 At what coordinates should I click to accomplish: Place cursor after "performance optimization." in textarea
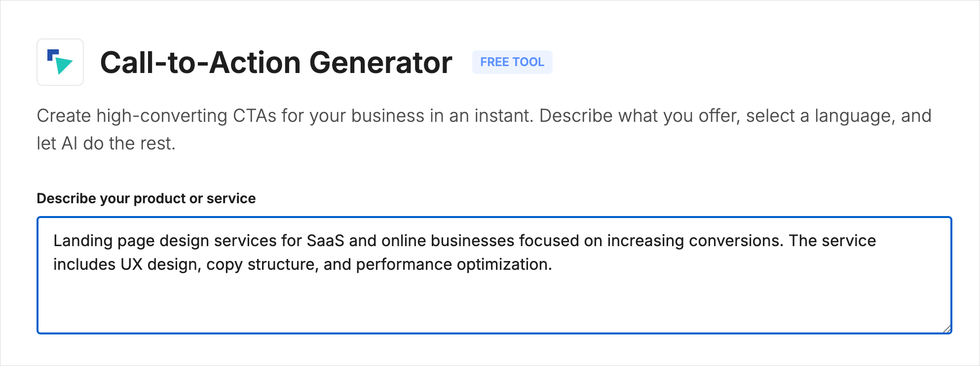click(553, 265)
